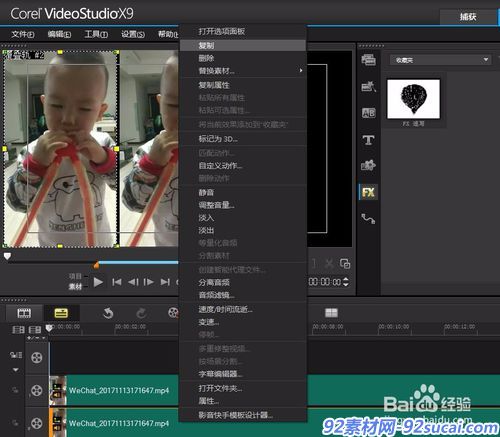Screen dimensions: 500x437
Task: Open the Path library icon
Action: click(368, 219)
